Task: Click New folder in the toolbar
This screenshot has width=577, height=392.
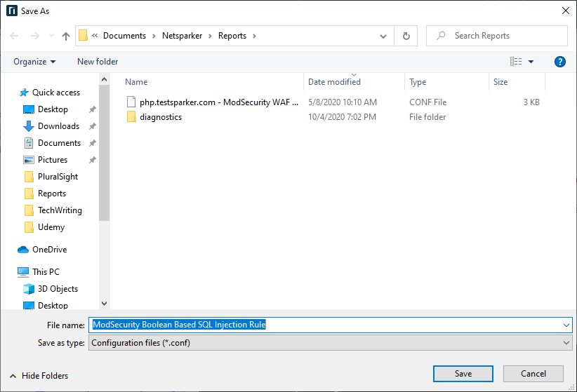Action: 98,62
